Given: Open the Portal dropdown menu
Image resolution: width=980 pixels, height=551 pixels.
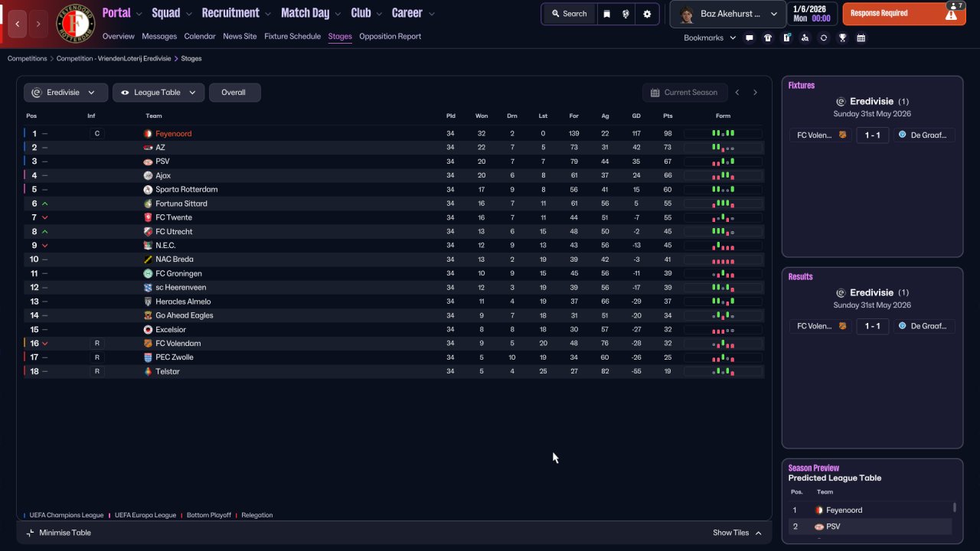Looking at the screenshot, I should click(x=122, y=13).
